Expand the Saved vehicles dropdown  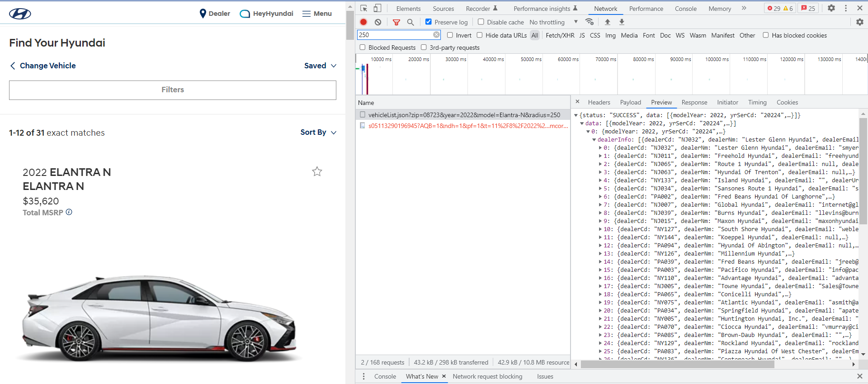(x=320, y=66)
